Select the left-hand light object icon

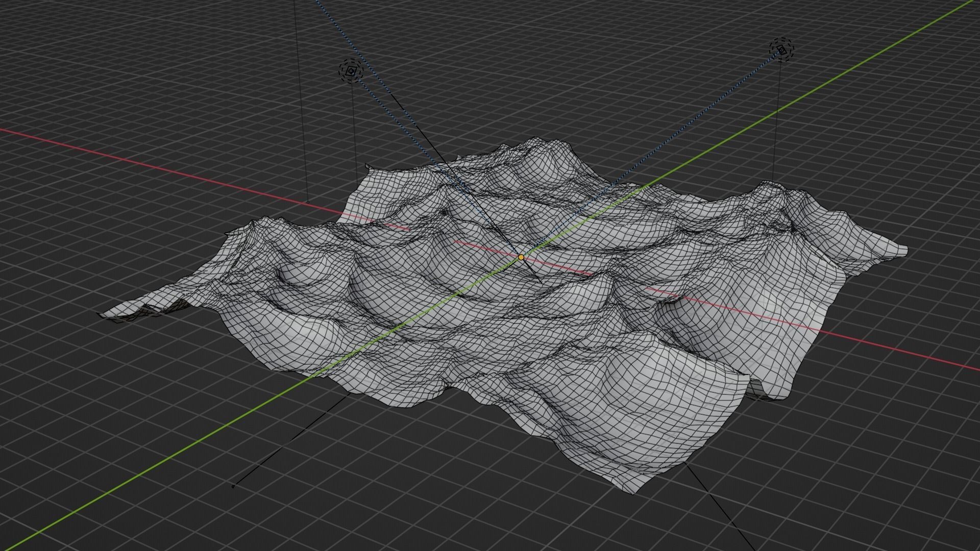pyautogui.click(x=351, y=71)
